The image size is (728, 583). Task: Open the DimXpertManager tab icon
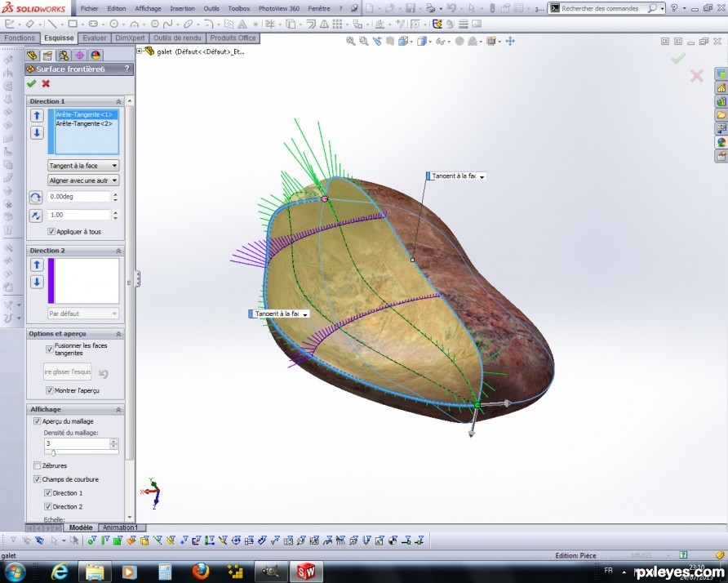(79, 56)
